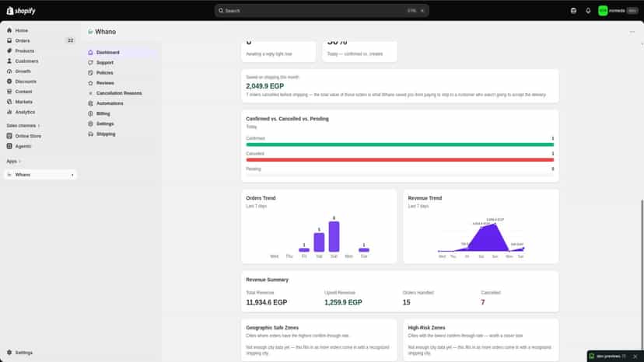
Task: Open Whano Support page
Action: click(105, 63)
